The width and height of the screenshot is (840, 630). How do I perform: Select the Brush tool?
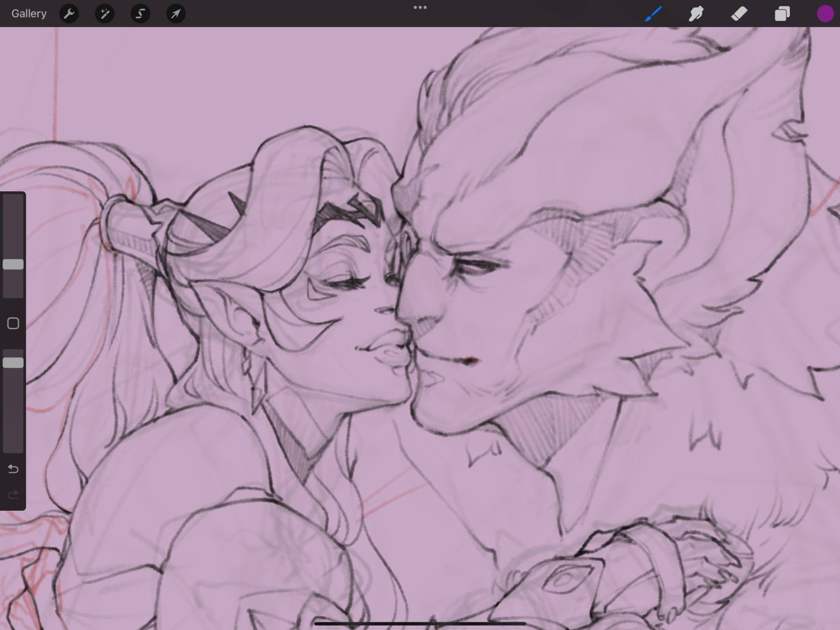point(654,14)
